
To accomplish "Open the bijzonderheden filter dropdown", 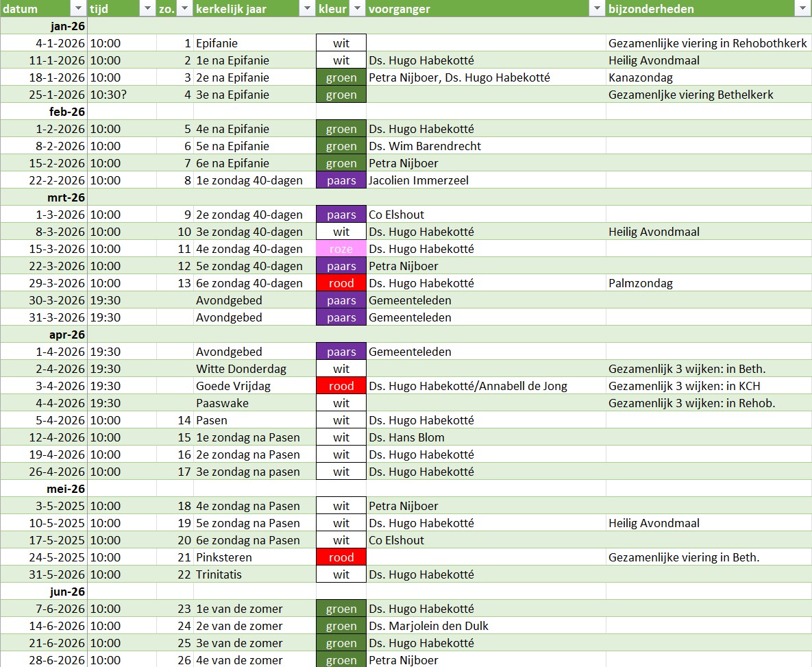I will (x=802, y=9).
